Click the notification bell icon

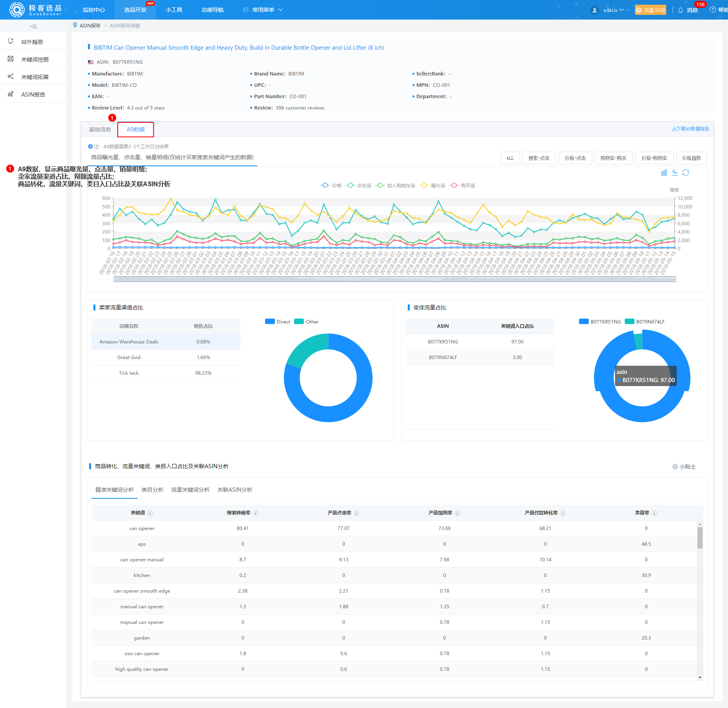681,10
